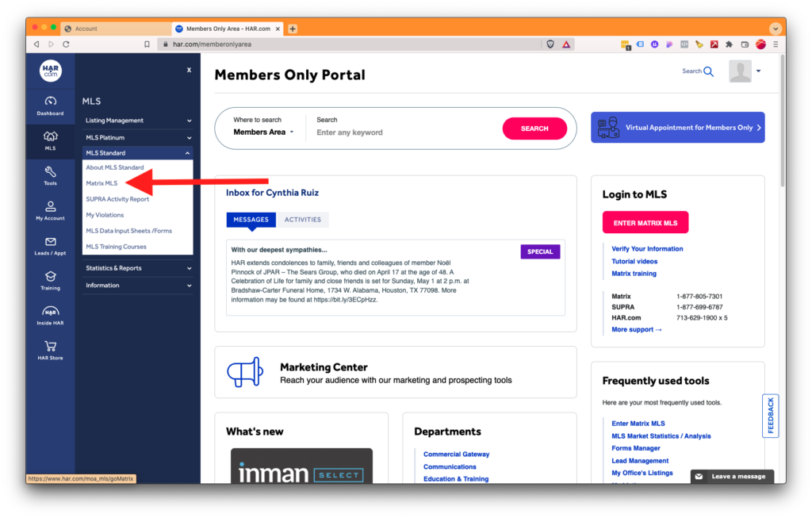Select About MLS Standard menu item
The height and width of the screenshot is (518, 812).
114,167
